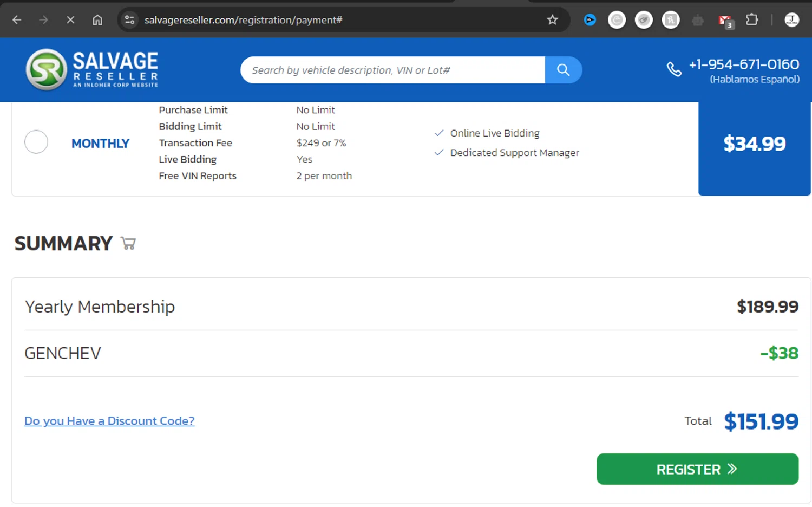Open the browser profile avatar
Image resolution: width=812 pixels, height=507 pixels.
coord(792,20)
